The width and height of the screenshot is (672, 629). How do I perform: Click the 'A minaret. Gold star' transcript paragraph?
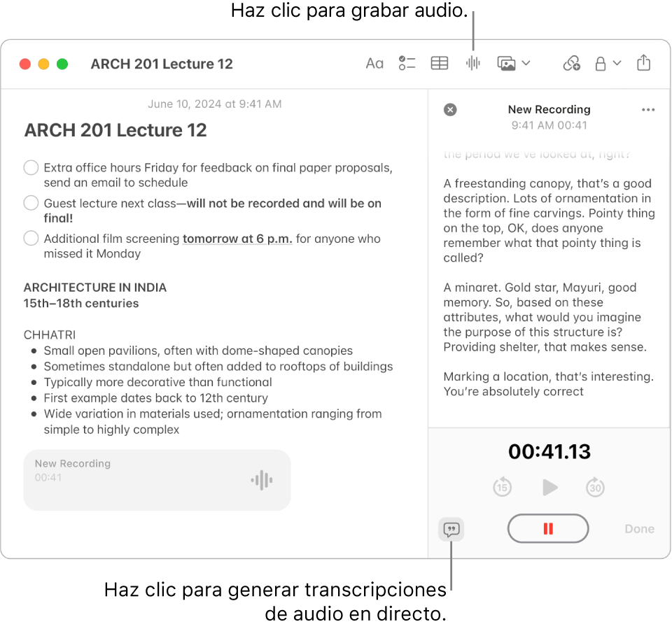pyautogui.click(x=545, y=317)
